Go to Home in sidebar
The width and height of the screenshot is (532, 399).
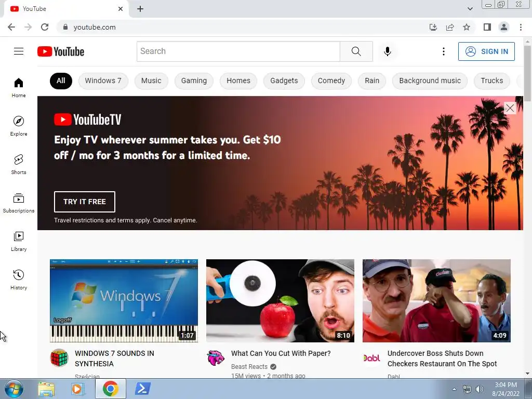19,87
